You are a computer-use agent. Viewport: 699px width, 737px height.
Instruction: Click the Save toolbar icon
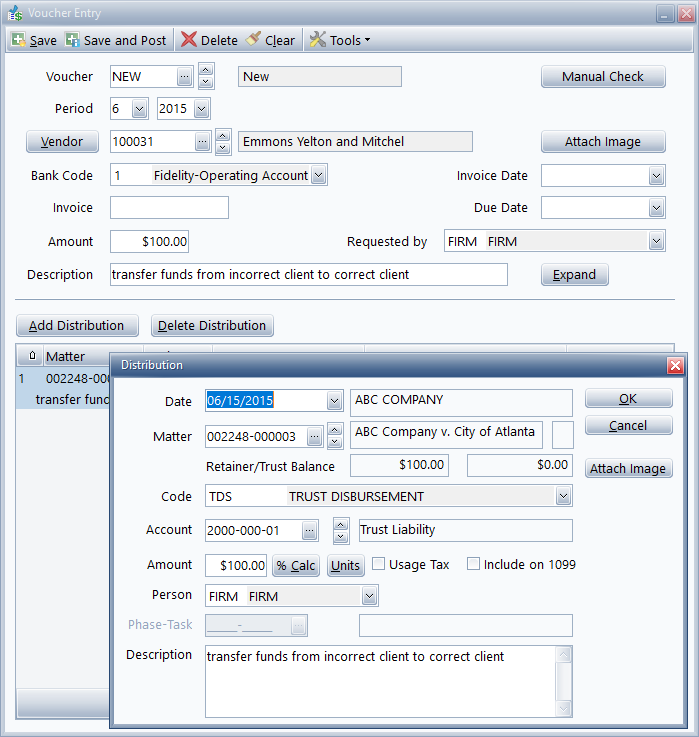(19, 40)
